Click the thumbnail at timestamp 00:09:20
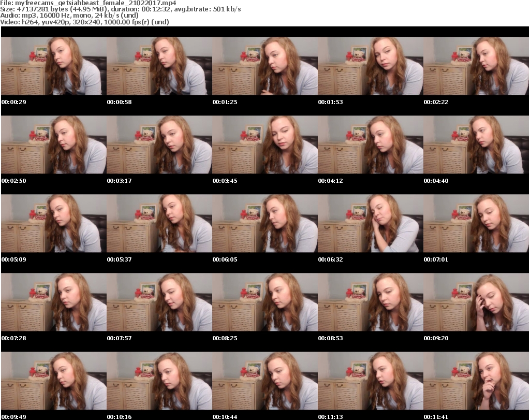 [x=476, y=302]
